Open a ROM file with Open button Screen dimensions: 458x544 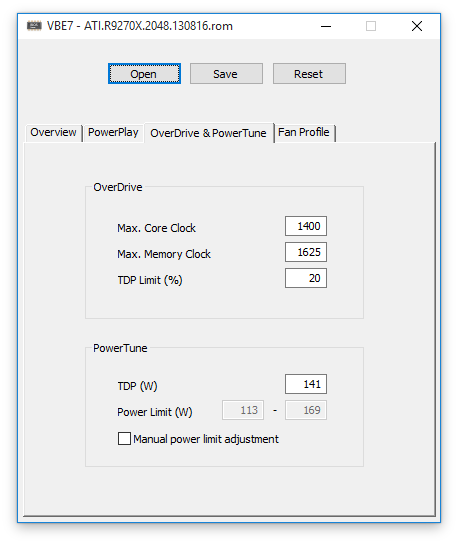tap(144, 74)
